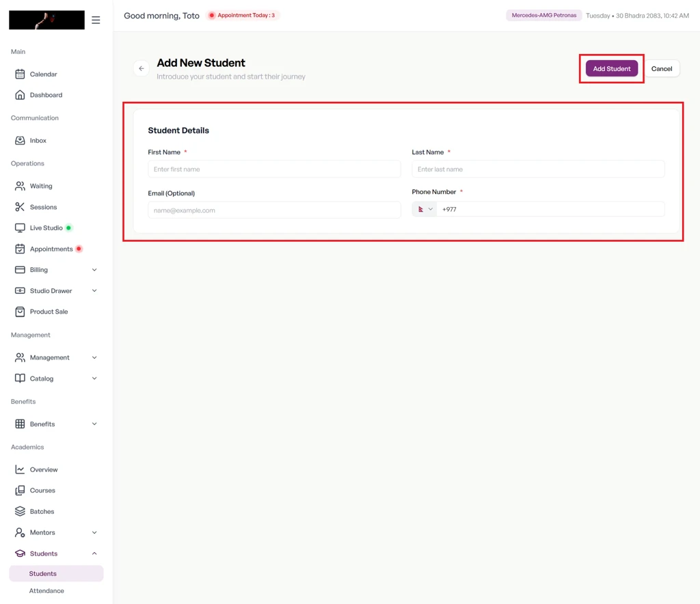
Task: Click the Inbox tray icon
Action: pyautogui.click(x=20, y=141)
